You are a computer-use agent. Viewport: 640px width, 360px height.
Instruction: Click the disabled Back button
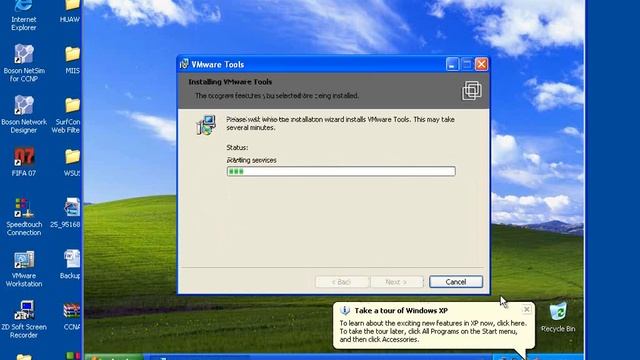342,282
